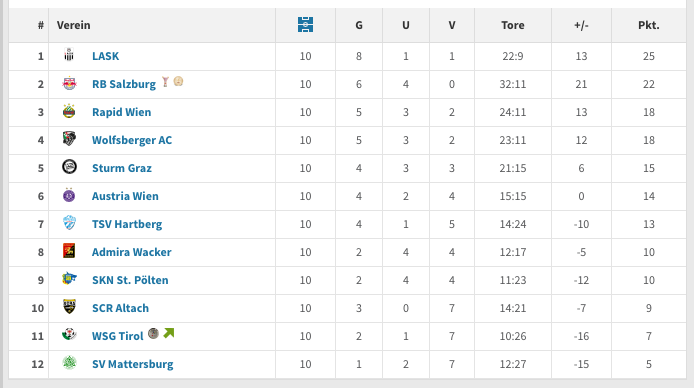Click the RB Salzburg club logo
694x388 pixels.
tap(69, 83)
